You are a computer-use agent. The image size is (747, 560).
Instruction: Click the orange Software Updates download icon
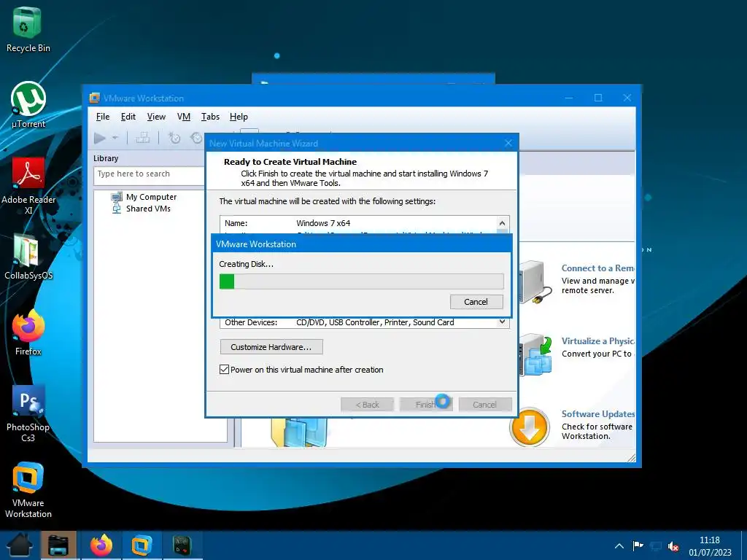tap(530, 427)
